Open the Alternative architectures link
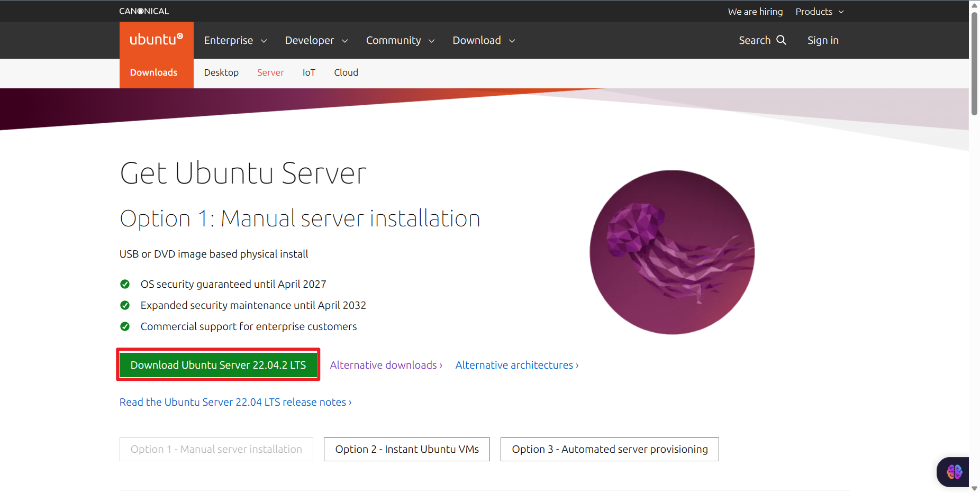The width and height of the screenshot is (980, 493). pos(517,365)
